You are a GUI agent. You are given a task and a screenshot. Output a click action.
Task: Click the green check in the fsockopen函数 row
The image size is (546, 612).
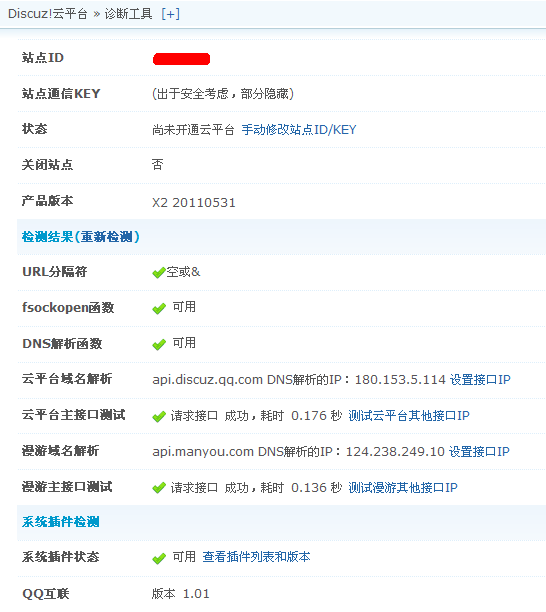point(159,309)
